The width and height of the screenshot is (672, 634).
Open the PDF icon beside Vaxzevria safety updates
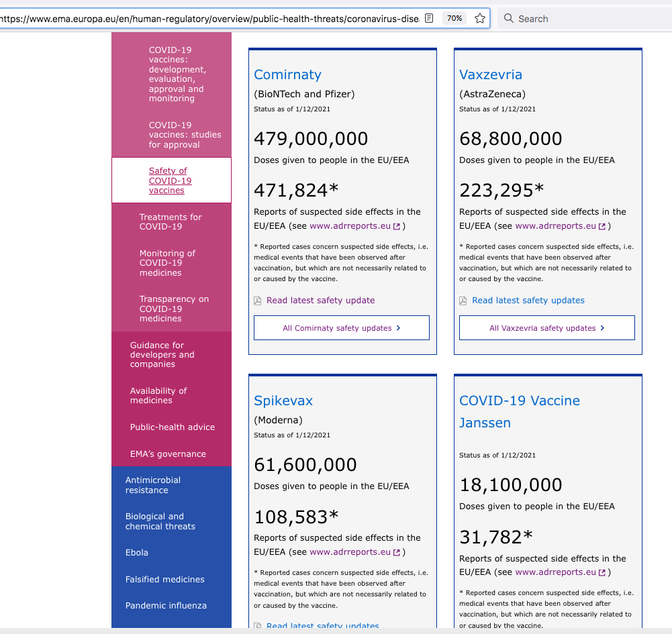pos(463,301)
